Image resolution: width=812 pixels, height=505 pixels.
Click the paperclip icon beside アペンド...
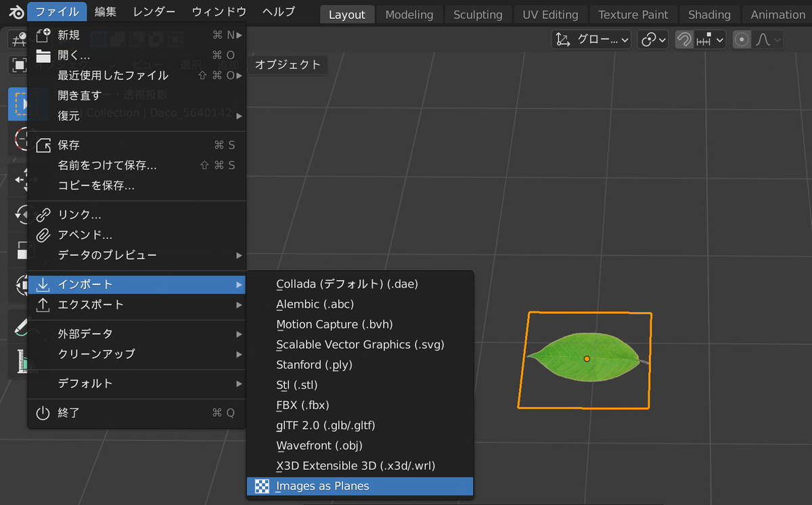click(43, 235)
